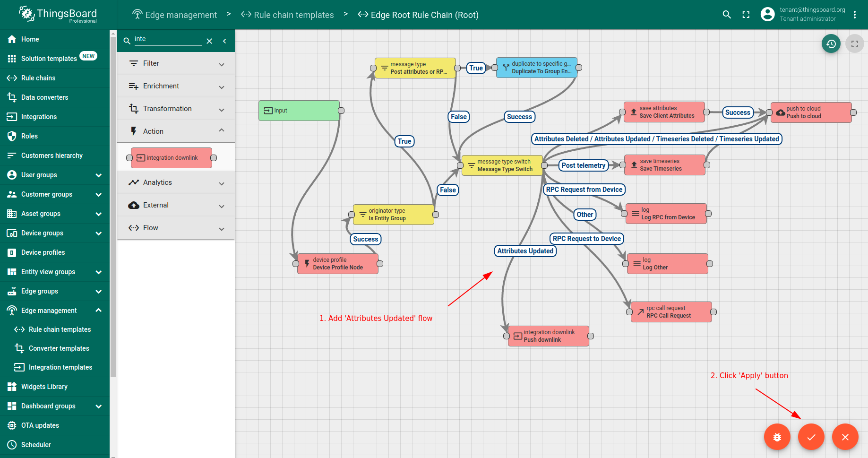Expand the Analytics node category
Screen dimensions: 868x458
[176, 182]
